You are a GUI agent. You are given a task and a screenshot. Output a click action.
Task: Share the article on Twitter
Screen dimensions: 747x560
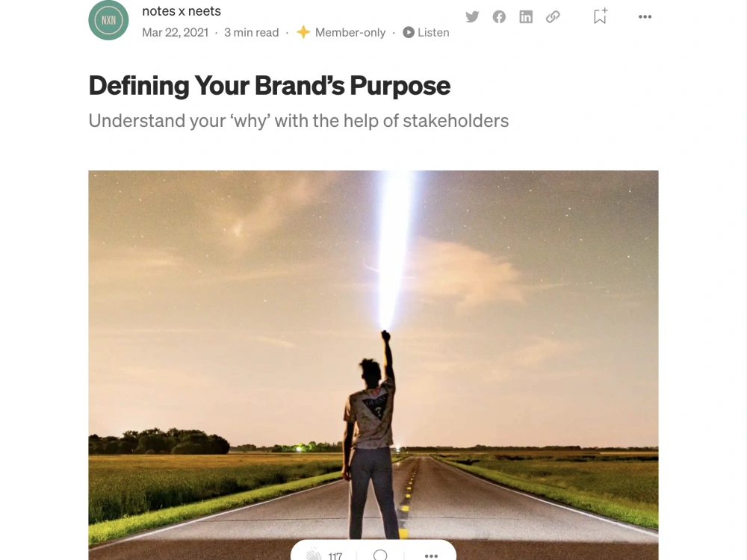coord(472,16)
